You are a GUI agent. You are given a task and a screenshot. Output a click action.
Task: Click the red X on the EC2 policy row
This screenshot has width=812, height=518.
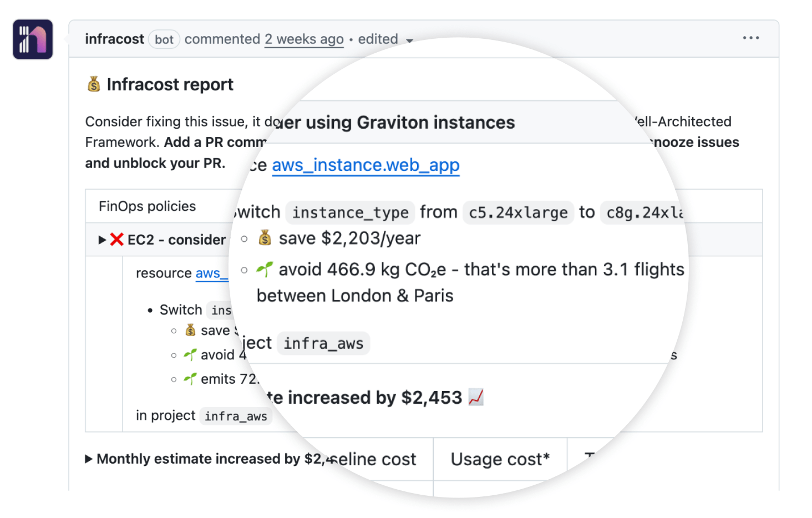[115, 240]
